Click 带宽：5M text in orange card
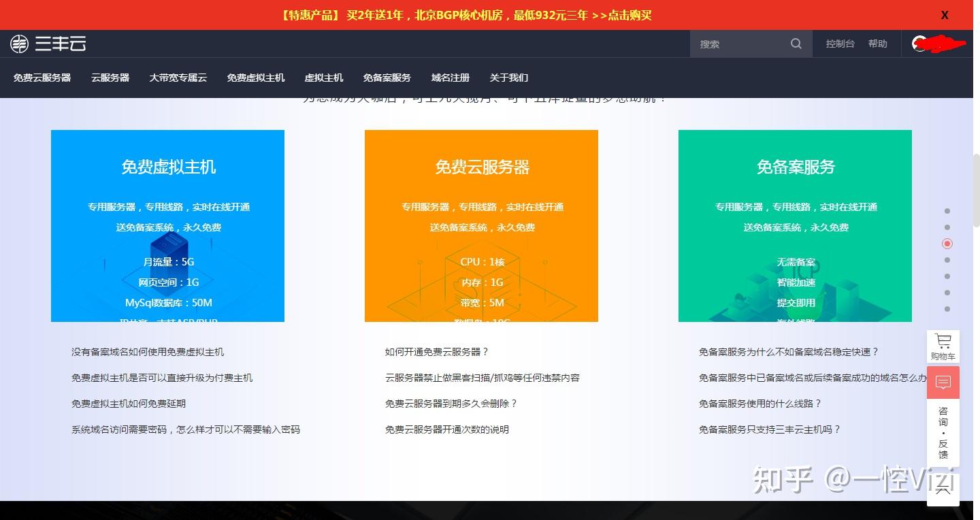980x520 pixels. tap(483, 302)
